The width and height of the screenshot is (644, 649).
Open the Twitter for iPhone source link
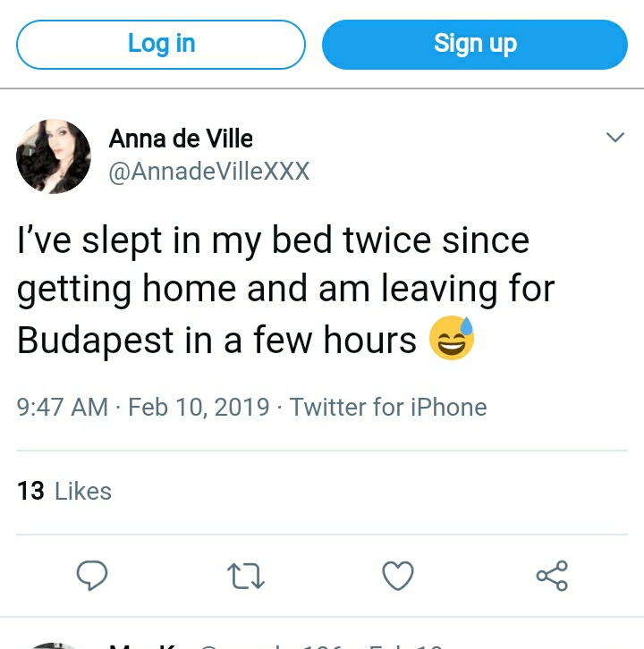[388, 408]
